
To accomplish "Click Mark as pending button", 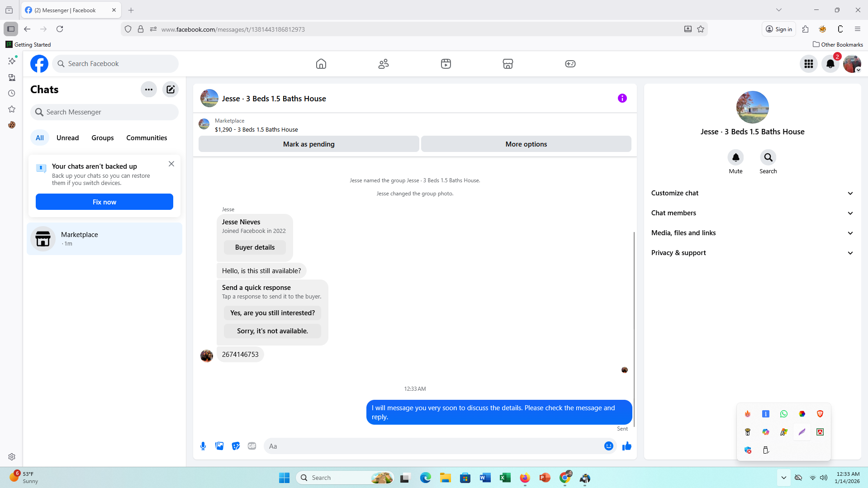I will click(308, 144).
